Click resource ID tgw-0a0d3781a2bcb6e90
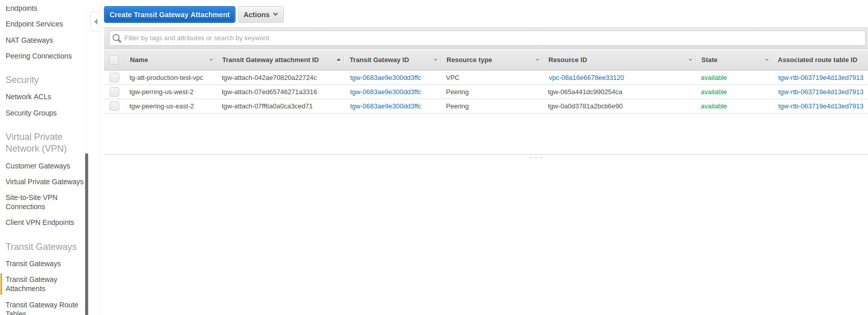The height and width of the screenshot is (315, 868). (585, 106)
